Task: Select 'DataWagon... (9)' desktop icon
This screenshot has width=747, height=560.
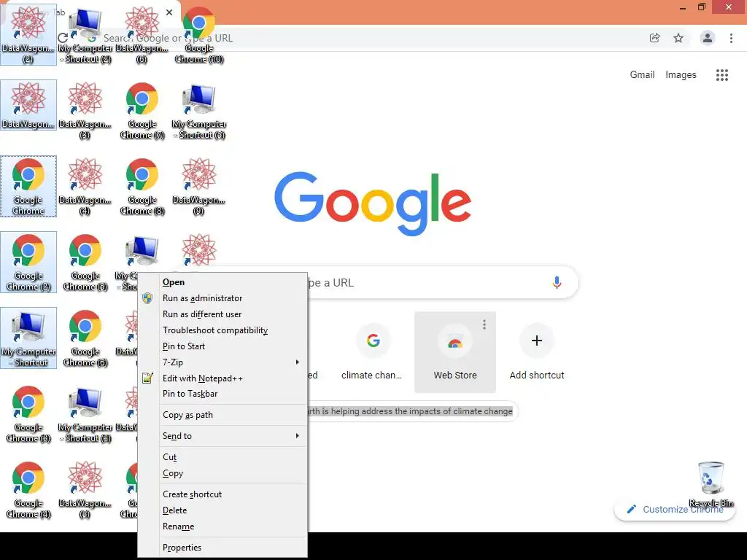Action: tap(199, 186)
